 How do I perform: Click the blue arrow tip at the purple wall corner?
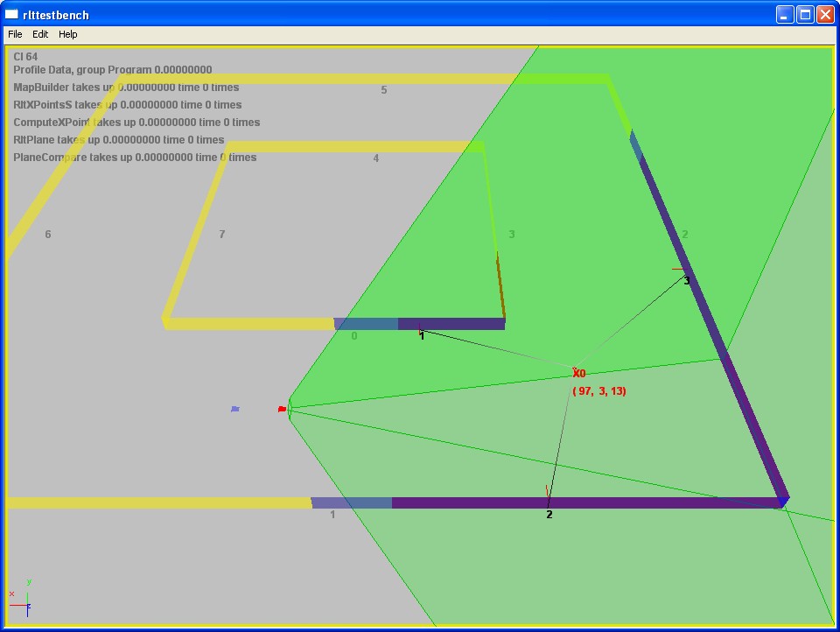tap(782, 502)
